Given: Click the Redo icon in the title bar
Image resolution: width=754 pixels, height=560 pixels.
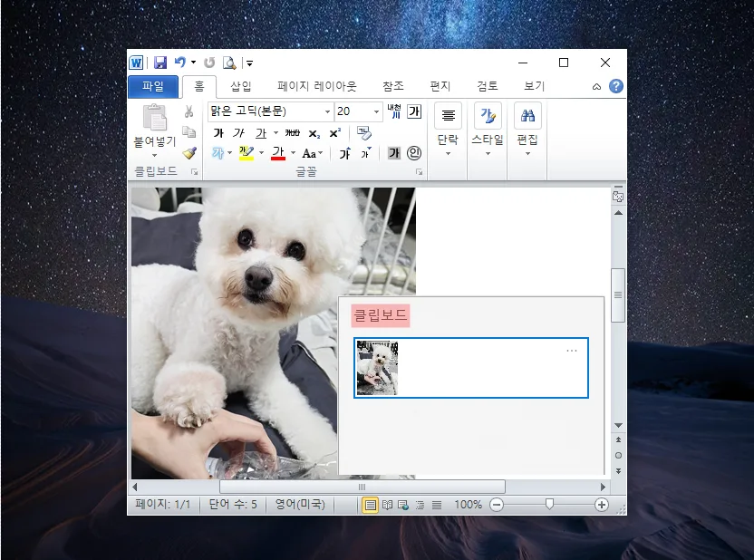Looking at the screenshot, I should [209, 63].
